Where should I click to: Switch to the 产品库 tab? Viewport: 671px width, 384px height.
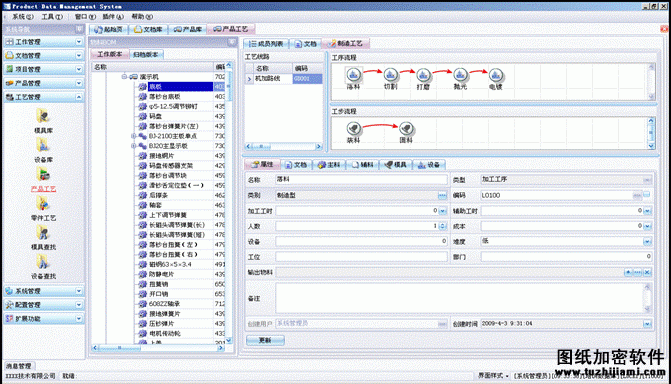click(x=188, y=29)
